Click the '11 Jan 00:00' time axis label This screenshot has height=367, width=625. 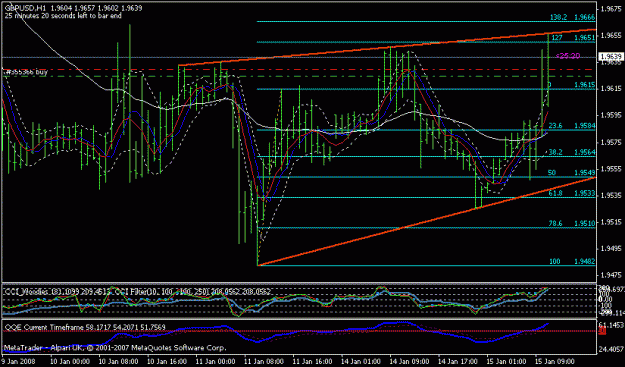(x=215, y=361)
